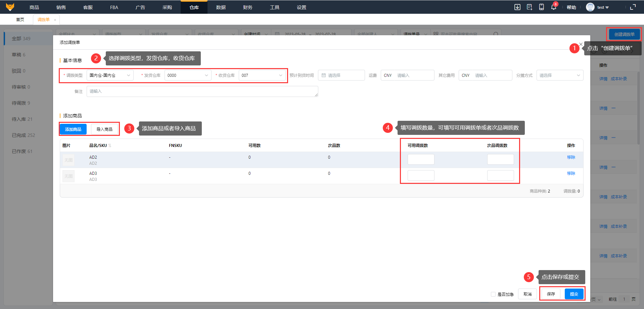644x309 pixels.
Task: Select the 待调拨 9 status filter
Action: point(28,103)
